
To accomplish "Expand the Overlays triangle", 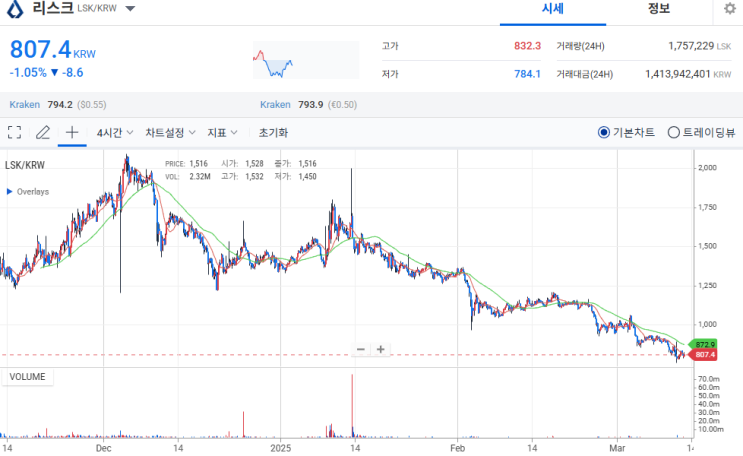I will [x=9, y=192].
